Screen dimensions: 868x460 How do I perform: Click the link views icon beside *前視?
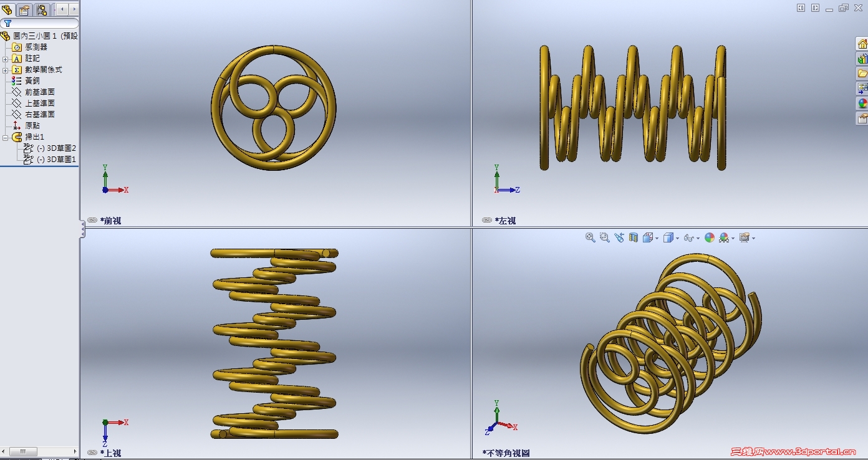pos(92,220)
